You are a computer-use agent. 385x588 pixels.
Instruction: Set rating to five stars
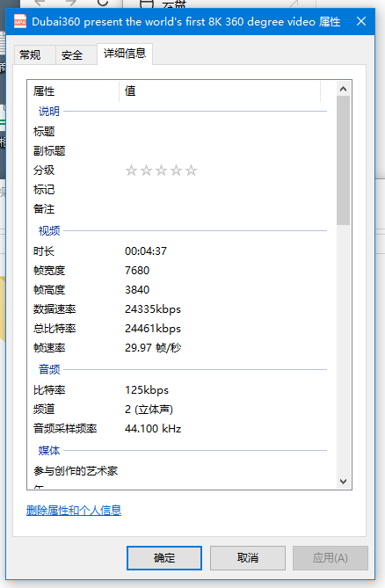coord(192,171)
